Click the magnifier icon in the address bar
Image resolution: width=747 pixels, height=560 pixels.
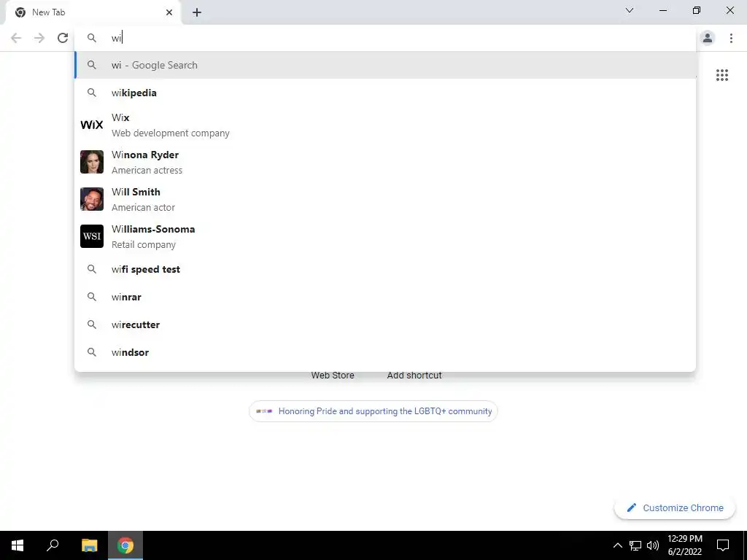(91, 38)
